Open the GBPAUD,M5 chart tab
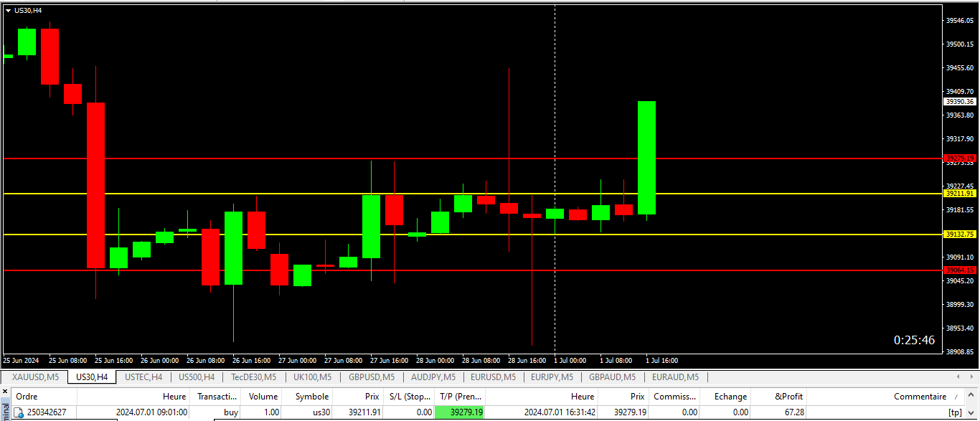Image resolution: width=980 pixels, height=421 pixels. (612, 377)
